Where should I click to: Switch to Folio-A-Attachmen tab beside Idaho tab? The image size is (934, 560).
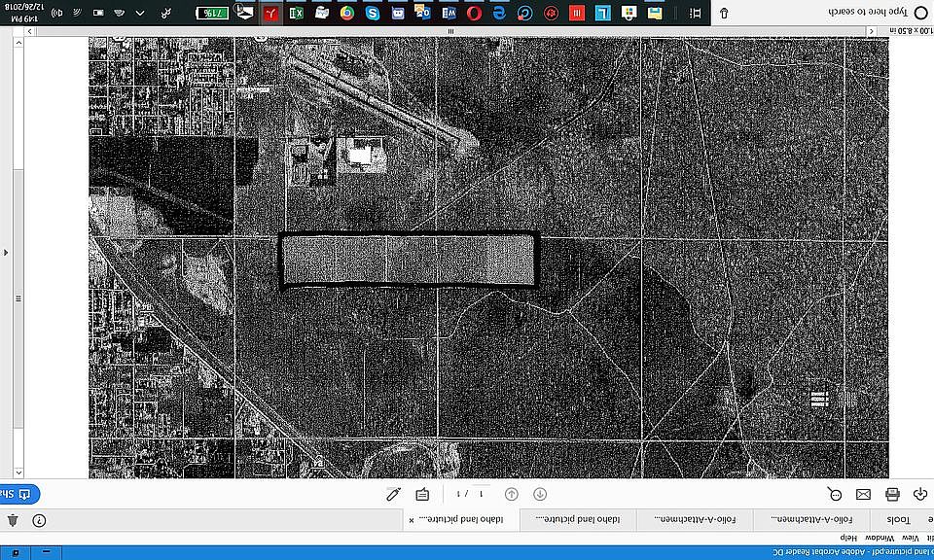pos(695,519)
